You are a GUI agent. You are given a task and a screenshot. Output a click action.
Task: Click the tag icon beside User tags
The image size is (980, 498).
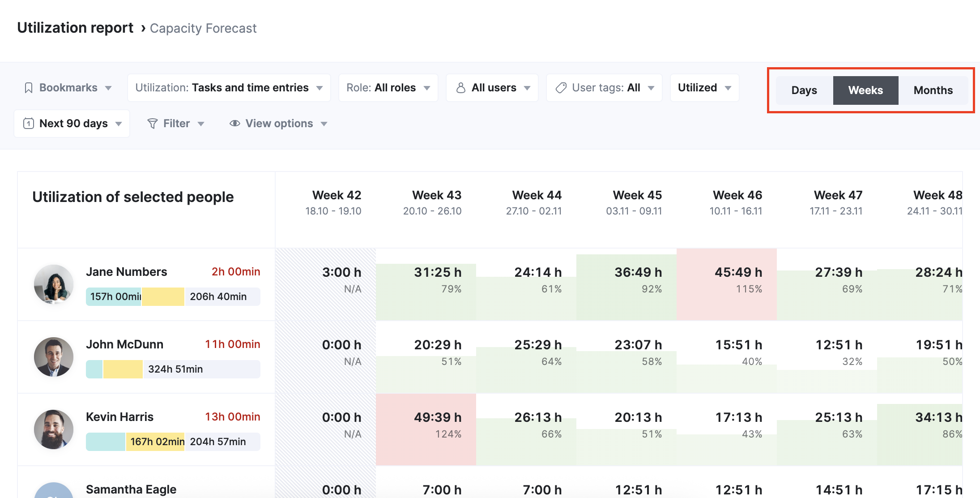[561, 88]
